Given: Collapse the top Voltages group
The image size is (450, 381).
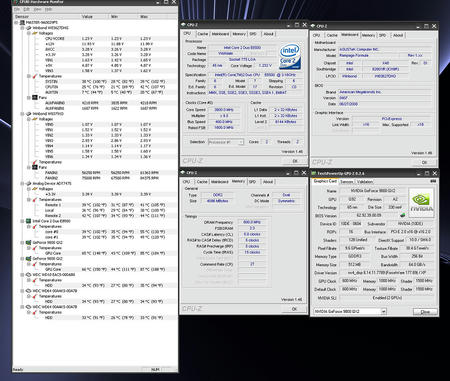Looking at the screenshot, I should click(x=29, y=33).
